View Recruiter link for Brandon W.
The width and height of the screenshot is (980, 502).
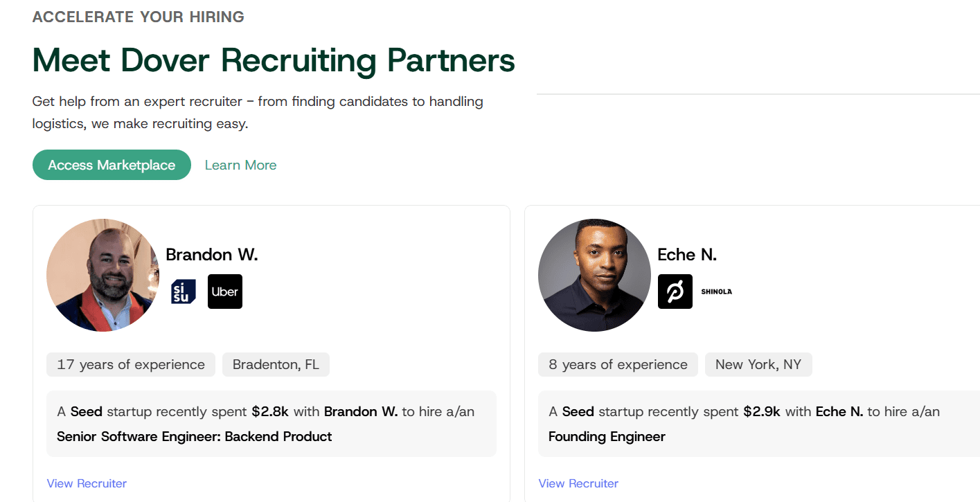tap(87, 483)
